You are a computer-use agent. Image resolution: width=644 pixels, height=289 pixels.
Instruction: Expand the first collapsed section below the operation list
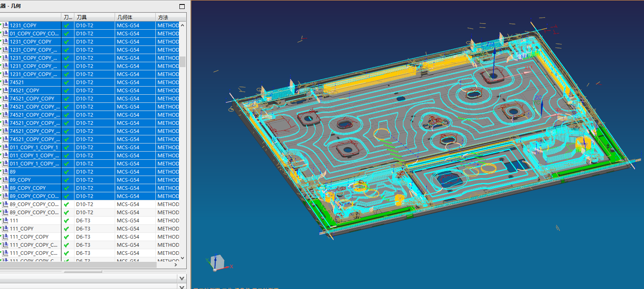point(182,278)
